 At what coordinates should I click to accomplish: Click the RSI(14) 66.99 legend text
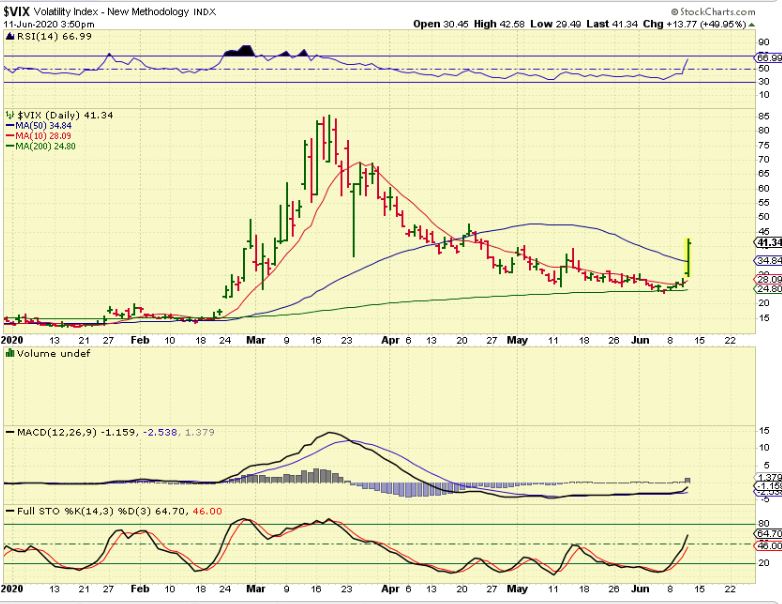tap(54, 36)
